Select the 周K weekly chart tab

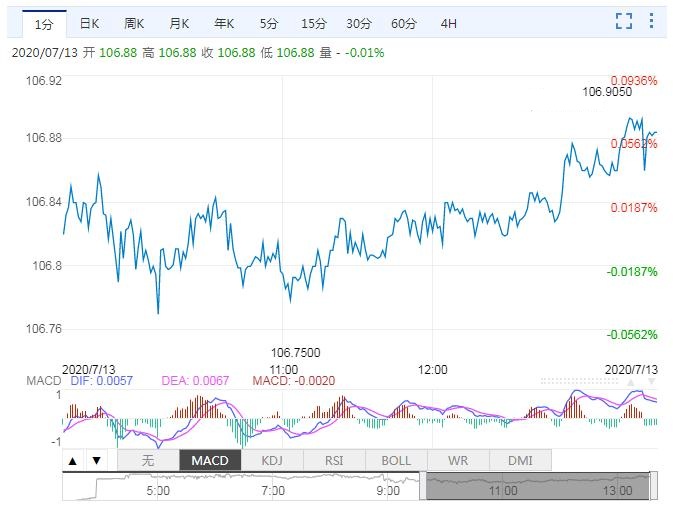pos(134,22)
